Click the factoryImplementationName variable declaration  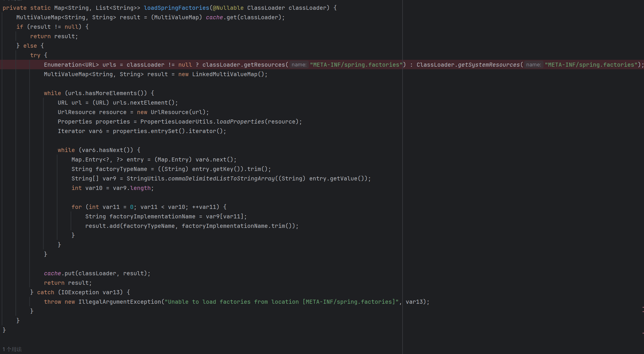coord(152,216)
